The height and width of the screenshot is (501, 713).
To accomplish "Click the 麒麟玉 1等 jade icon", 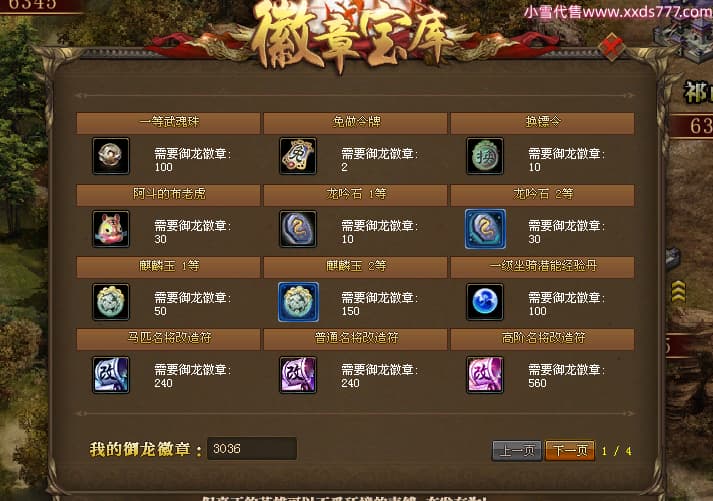I will (x=111, y=301).
